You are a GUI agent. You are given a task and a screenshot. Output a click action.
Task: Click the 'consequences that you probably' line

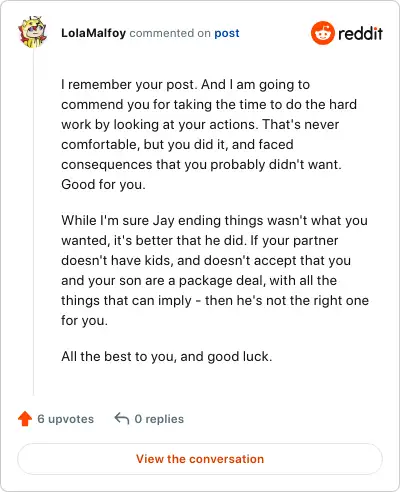pyautogui.click(x=201, y=165)
